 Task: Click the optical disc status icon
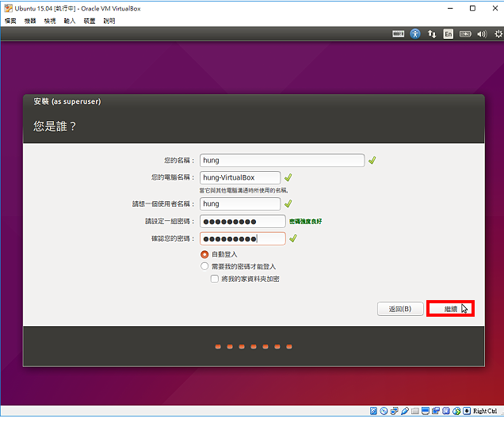tap(384, 411)
